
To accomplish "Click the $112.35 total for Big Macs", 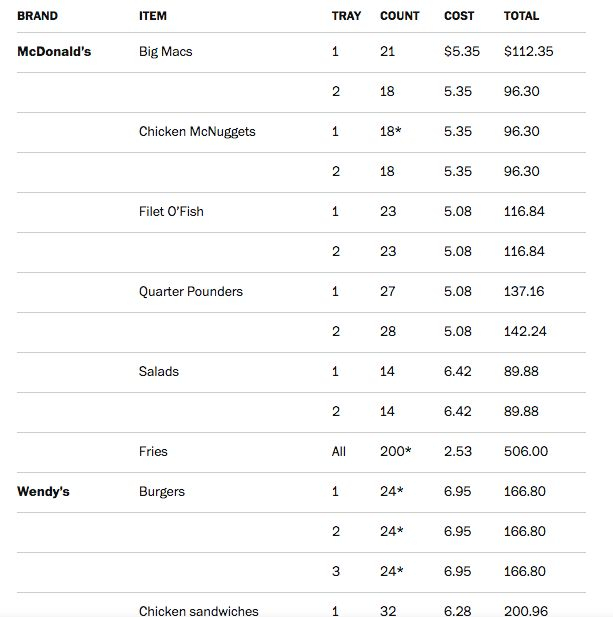I will [x=529, y=51].
